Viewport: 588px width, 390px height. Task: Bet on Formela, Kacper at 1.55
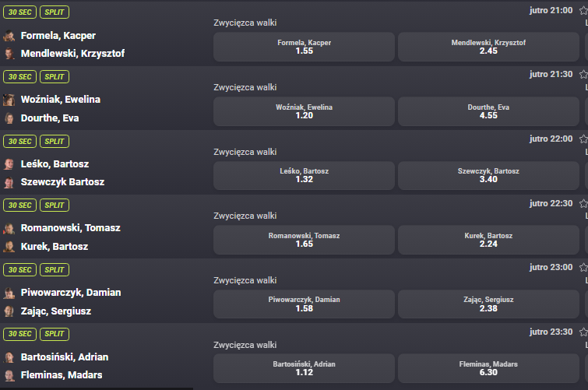pos(304,47)
